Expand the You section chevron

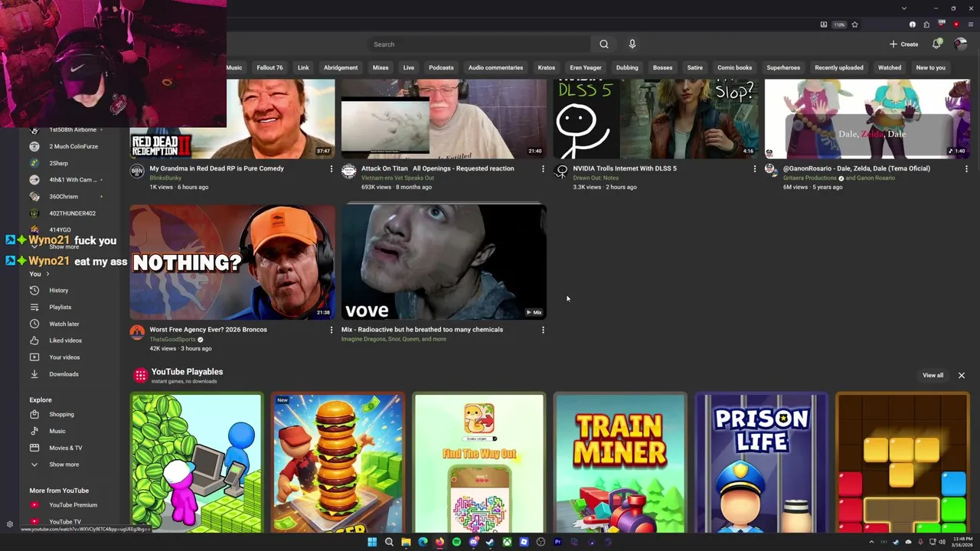pyautogui.click(x=47, y=274)
